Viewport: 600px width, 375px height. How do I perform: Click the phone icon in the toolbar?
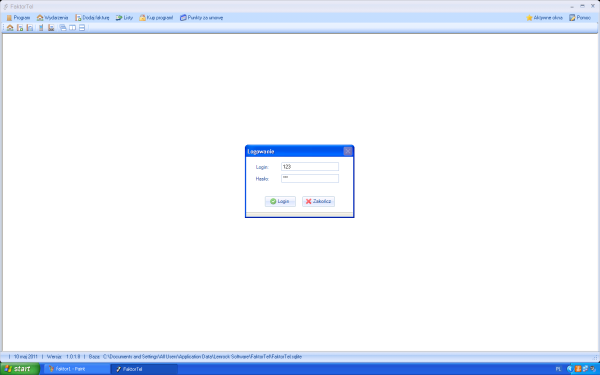41,28
